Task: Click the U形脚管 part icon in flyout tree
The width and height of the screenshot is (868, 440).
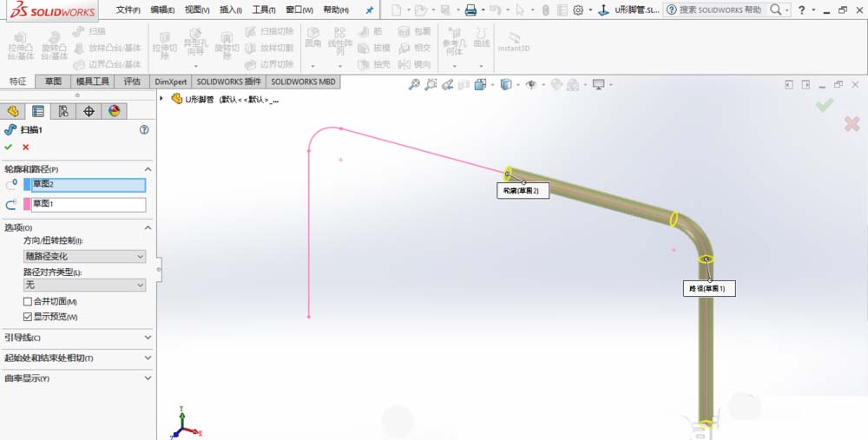Action: pyautogui.click(x=176, y=99)
